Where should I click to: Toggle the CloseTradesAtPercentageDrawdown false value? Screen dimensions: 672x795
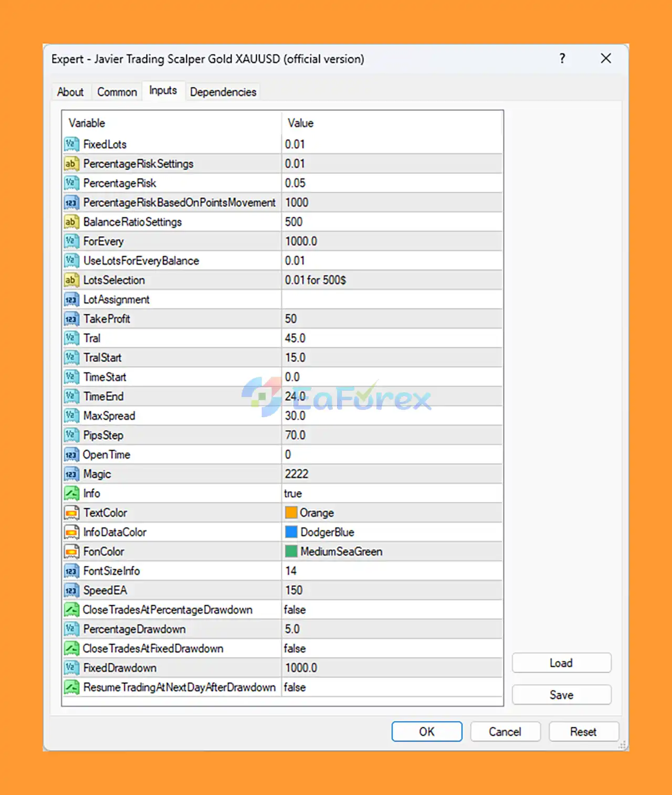pyautogui.click(x=295, y=610)
